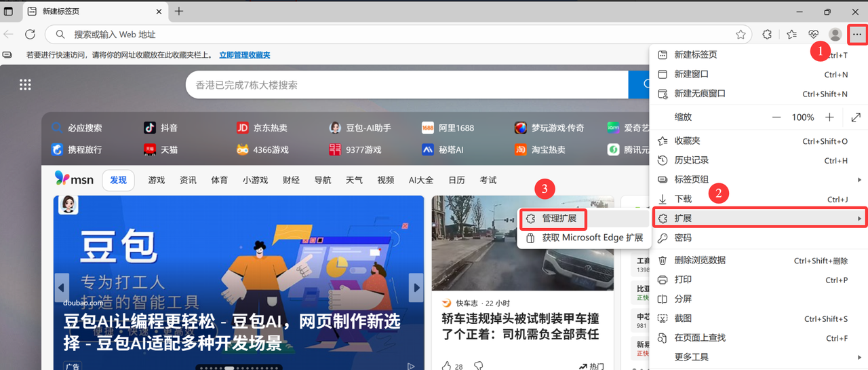Open the 9377游戏 shortcut
This screenshot has height=370, width=868.
coord(355,149)
